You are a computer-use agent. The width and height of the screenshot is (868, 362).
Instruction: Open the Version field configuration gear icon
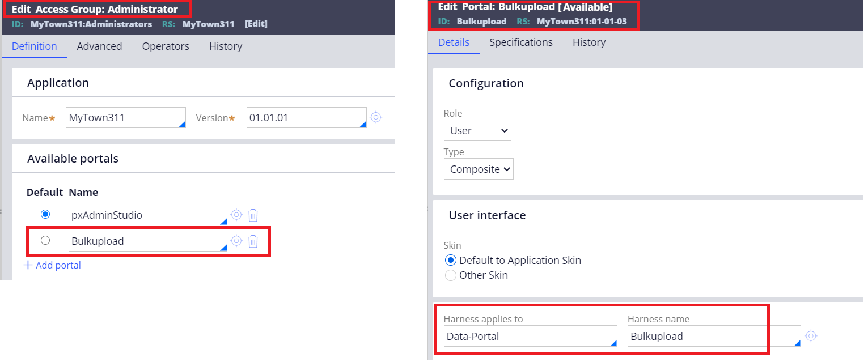click(x=376, y=117)
